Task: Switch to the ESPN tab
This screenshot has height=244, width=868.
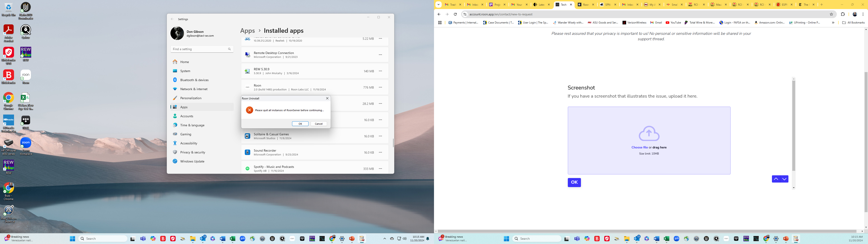Action: [783, 5]
